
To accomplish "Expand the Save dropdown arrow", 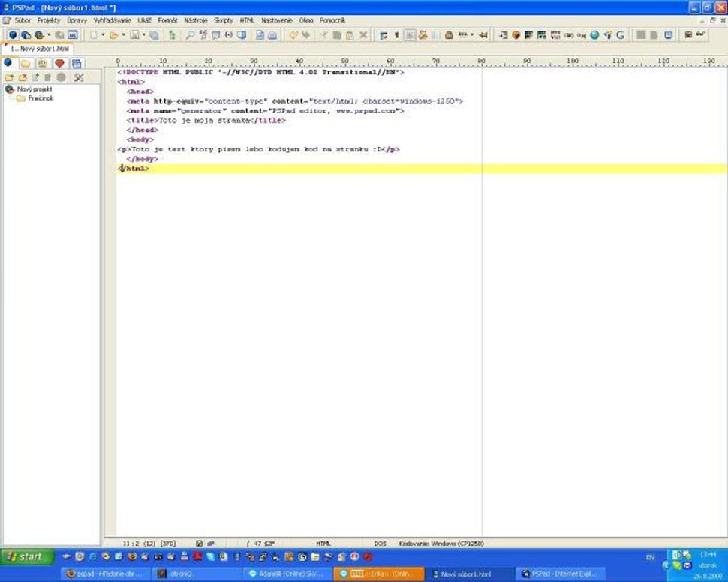I will [143, 35].
